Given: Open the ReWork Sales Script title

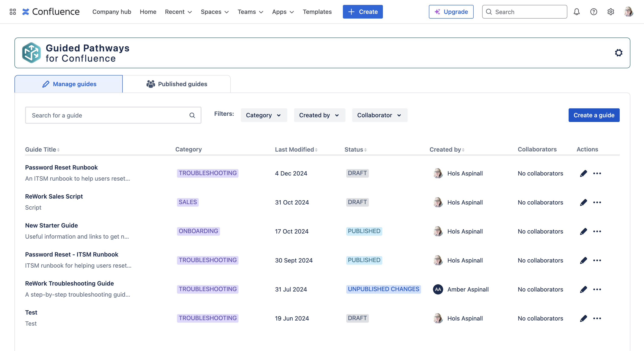Looking at the screenshot, I should (54, 196).
